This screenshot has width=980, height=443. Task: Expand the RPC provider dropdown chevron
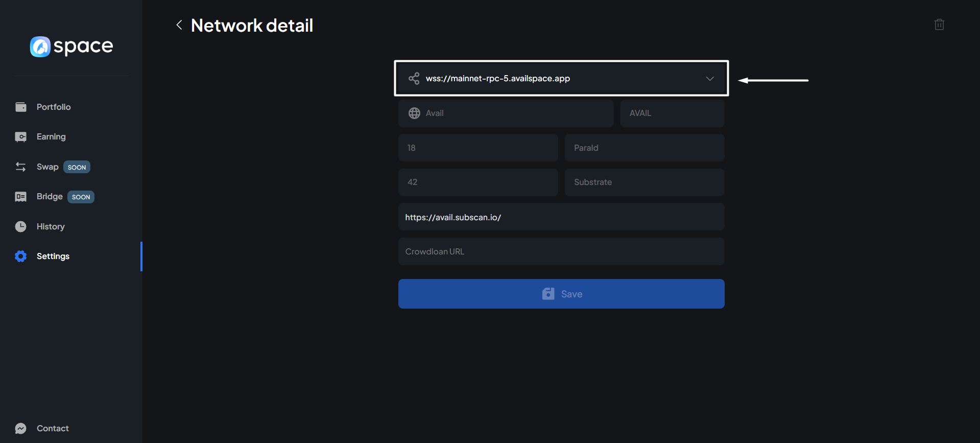709,79
